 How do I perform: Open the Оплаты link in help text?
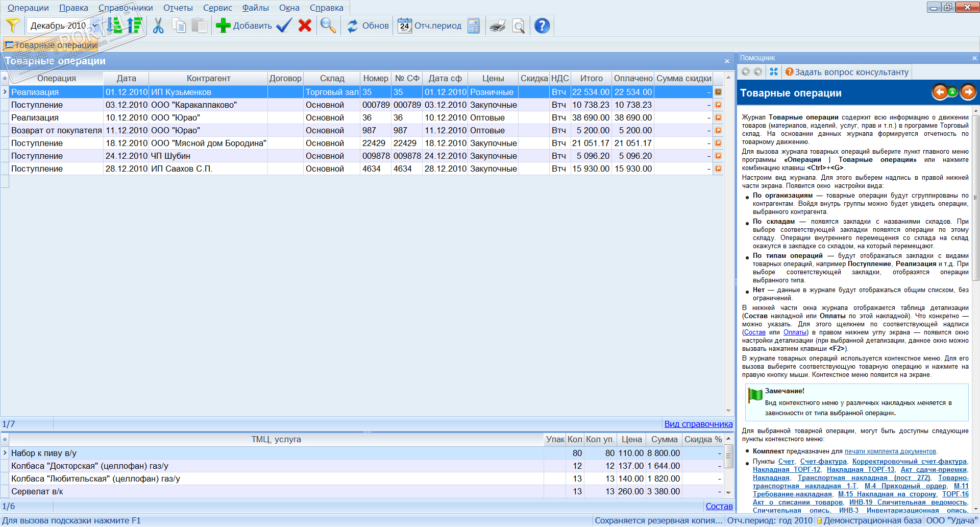pyautogui.click(x=795, y=332)
